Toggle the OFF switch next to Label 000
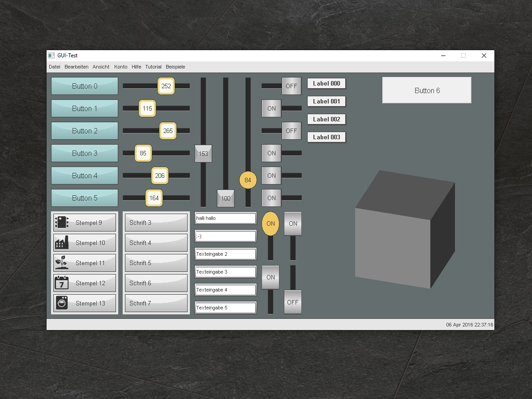Image resolution: width=532 pixels, height=399 pixels. 291,86
